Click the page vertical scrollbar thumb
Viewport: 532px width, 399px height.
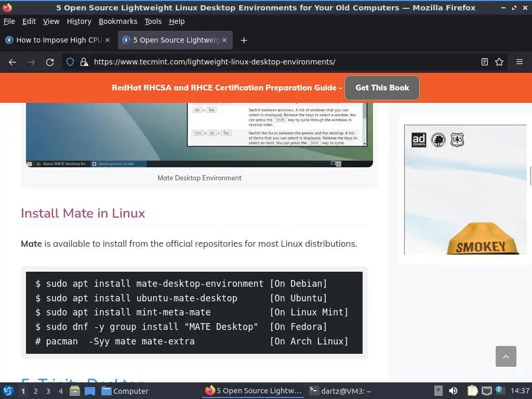tap(530, 176)
